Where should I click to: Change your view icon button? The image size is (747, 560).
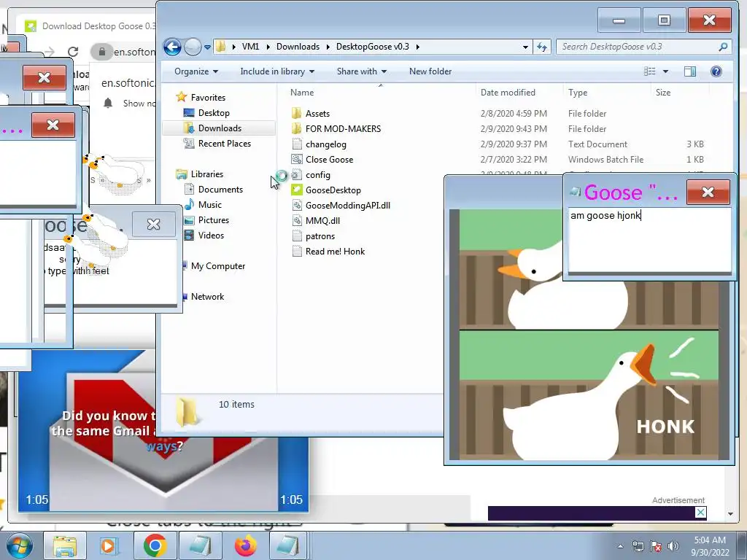[x=649, y=71]
